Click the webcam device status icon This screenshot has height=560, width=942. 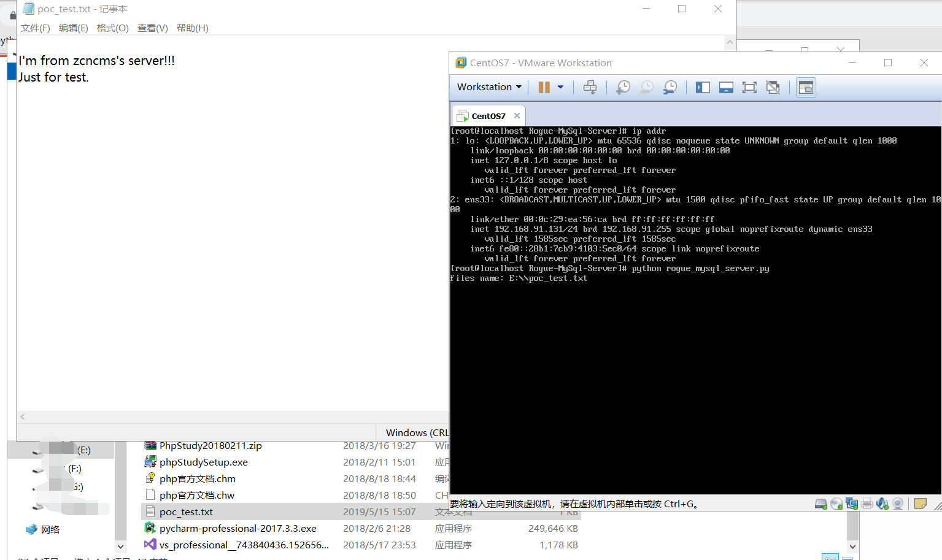pos(897,504)
